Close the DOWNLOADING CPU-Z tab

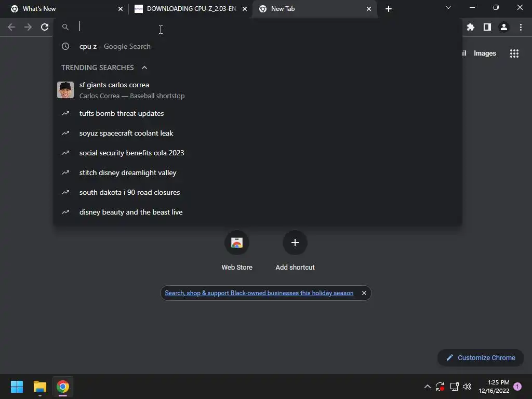pyautogui.click(x=245, y=9)
